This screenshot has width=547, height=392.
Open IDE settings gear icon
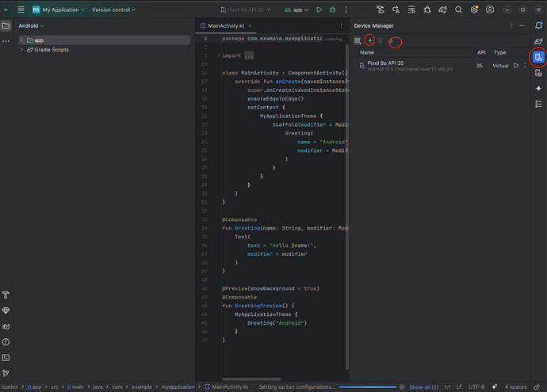click(474, 10)
